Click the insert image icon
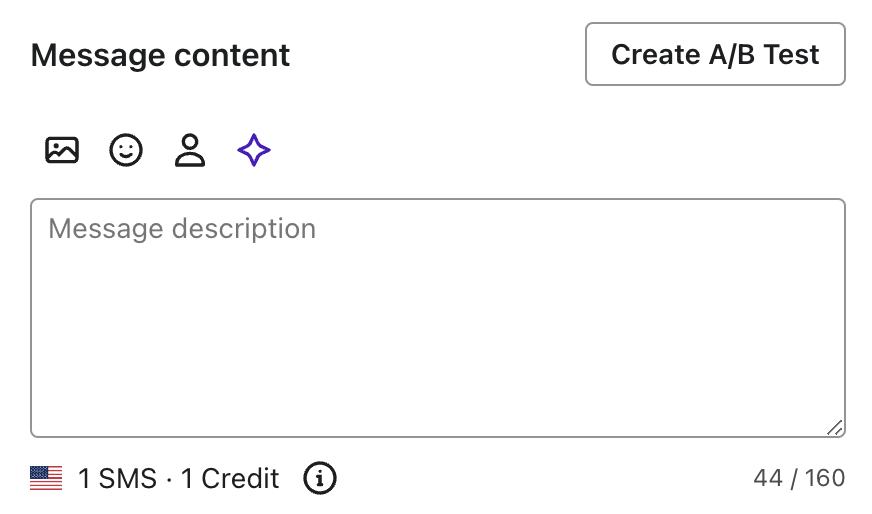This screenshot has width=872, height=514. click(62, 151)
